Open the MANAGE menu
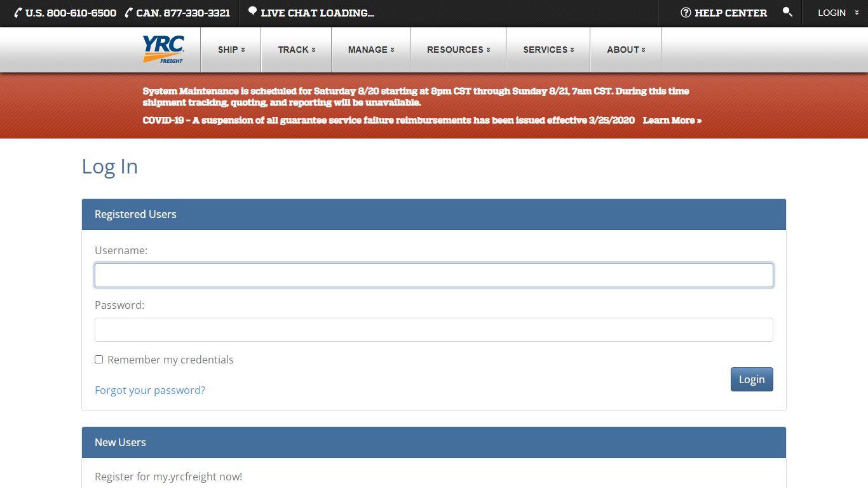This screenshot has width=868, height=488. [x=371, y=50]
